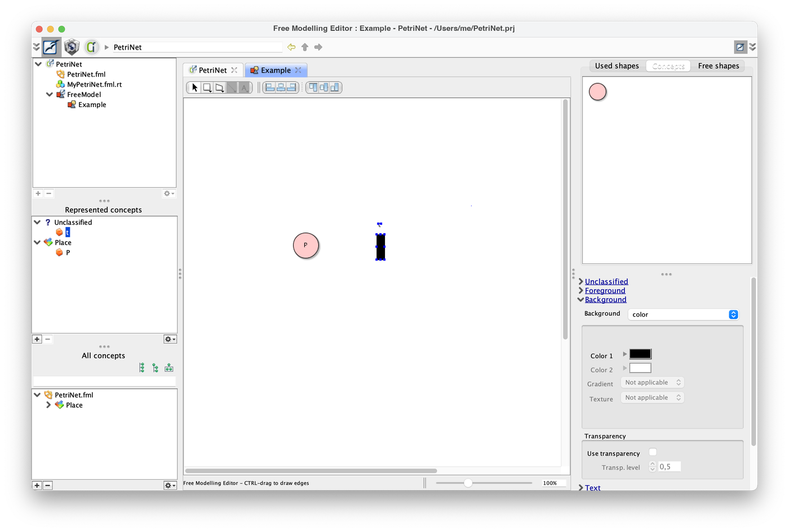The height and width of the screenshot is (532, 789).
Task: Align selected shapes to horizontal center
Action: coord(281,87)
